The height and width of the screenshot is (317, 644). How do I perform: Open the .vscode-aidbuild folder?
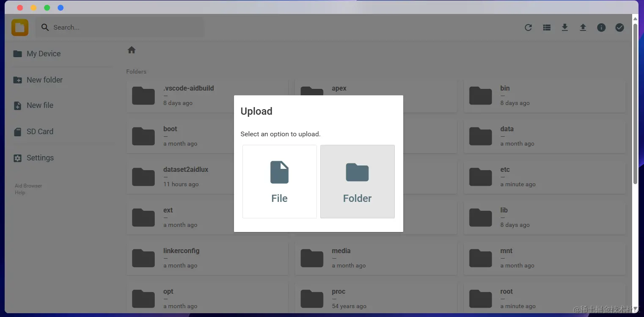[207, 96]
